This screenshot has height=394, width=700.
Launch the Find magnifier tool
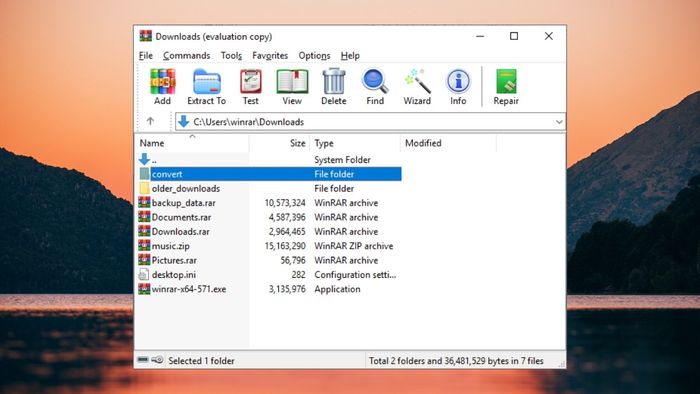tap(375, 87)
